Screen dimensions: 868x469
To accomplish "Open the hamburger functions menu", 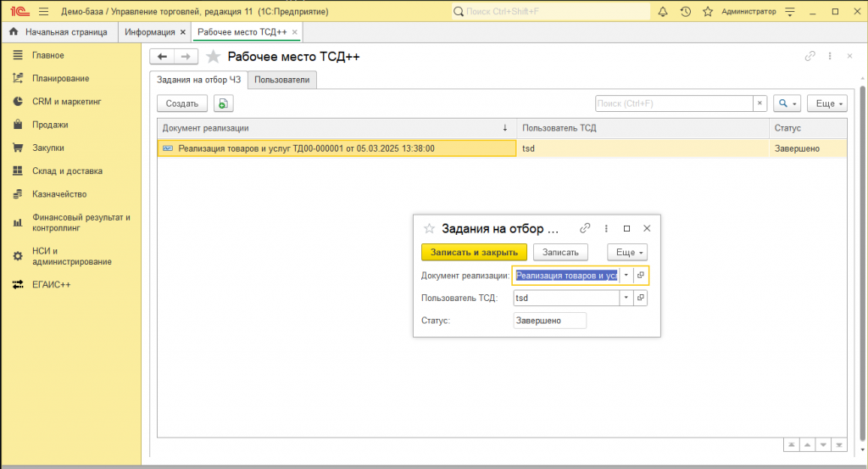I will click(44, 11).
